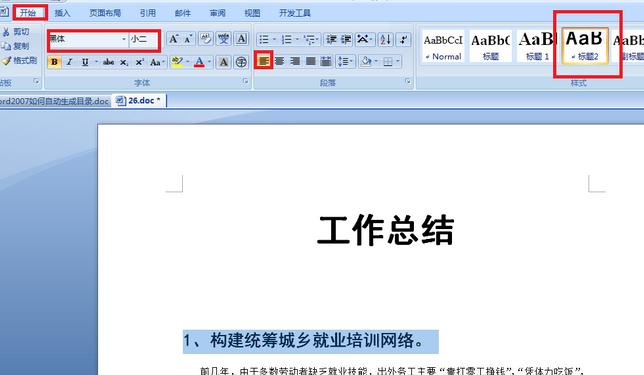644x375 pixels.
Task: Open the Asian layout icon
Action: 363,39
